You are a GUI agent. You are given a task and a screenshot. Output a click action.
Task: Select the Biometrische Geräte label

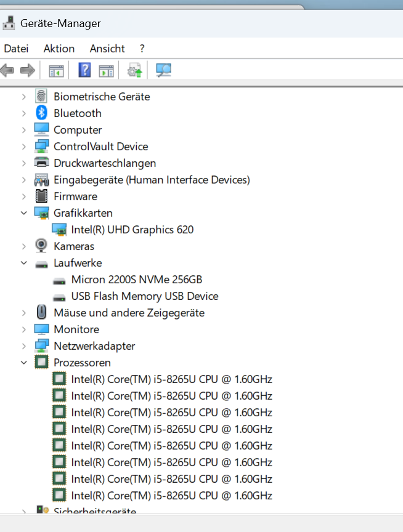(102, 97)
